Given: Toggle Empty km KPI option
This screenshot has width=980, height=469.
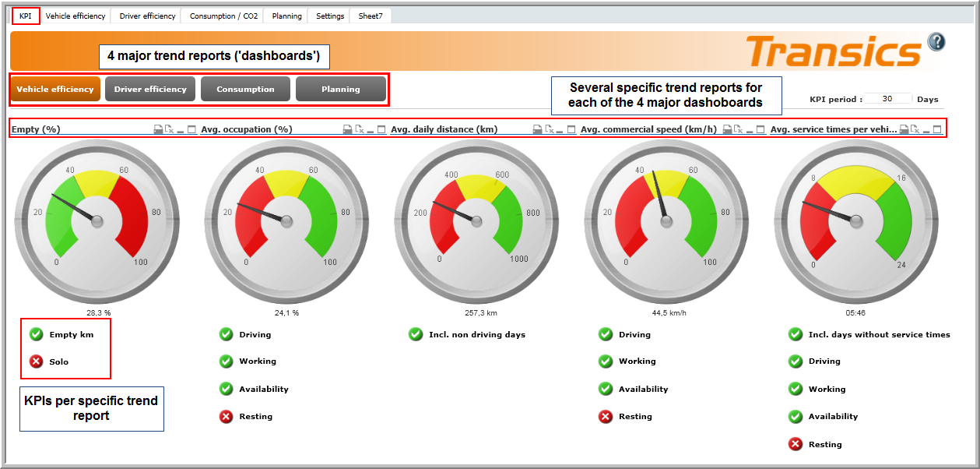Looking at the screenshot, I should point(36,334).
